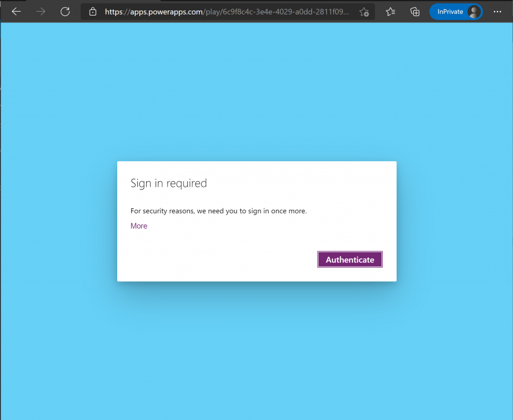513x420 pixels.
Task: Click the Authenticate button
Action: [x=350, y=259]
